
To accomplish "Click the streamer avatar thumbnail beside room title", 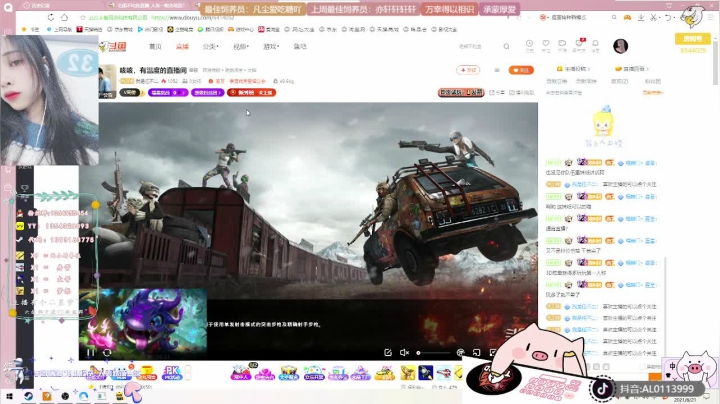I will (107, 82).
